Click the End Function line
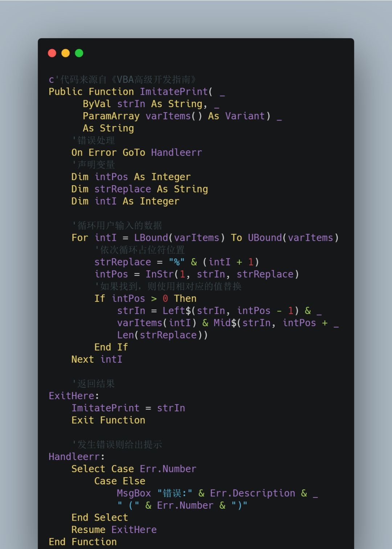The width and height of the screenshot is (392, 549). tap(83, 542)
